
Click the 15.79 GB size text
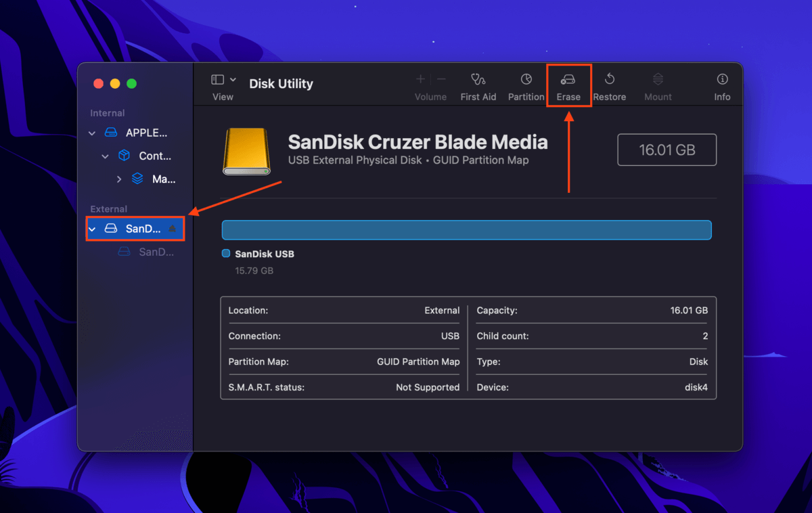click(x=254, y=271)
